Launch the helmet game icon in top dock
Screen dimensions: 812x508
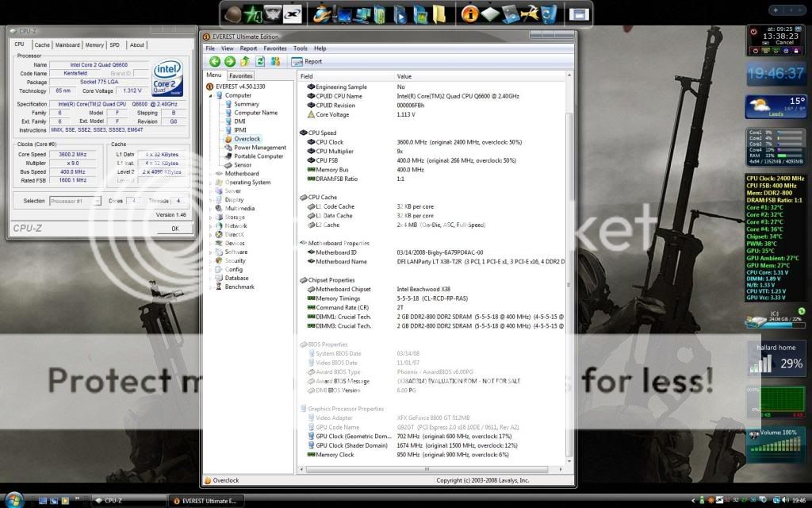coord(234,14)
